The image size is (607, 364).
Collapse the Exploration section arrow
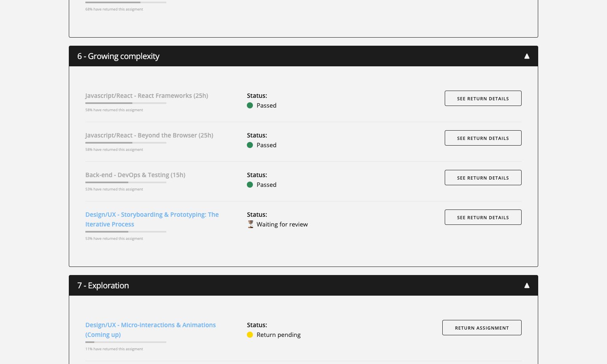click(526, 286)
